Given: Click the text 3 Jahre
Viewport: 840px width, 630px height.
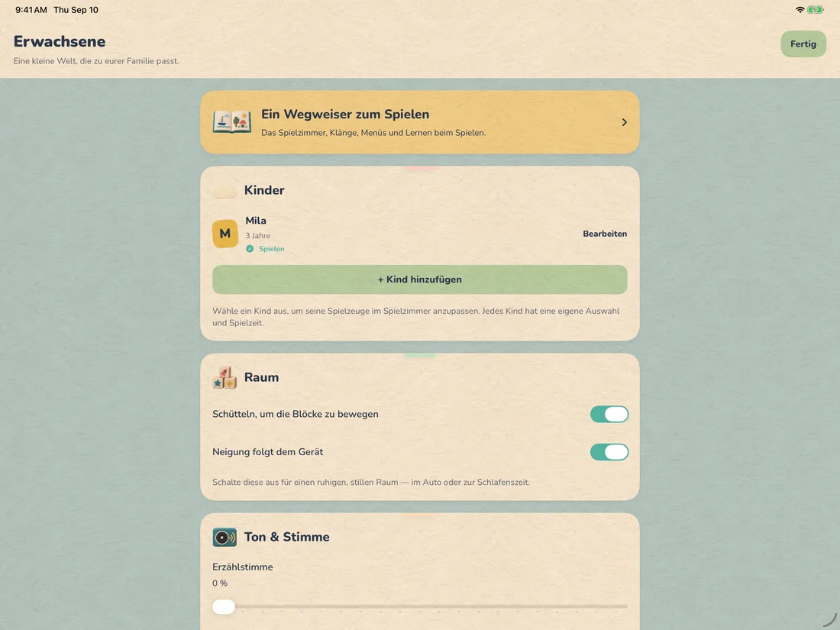Looking at the screenshot, I should (x=257, y=236).
